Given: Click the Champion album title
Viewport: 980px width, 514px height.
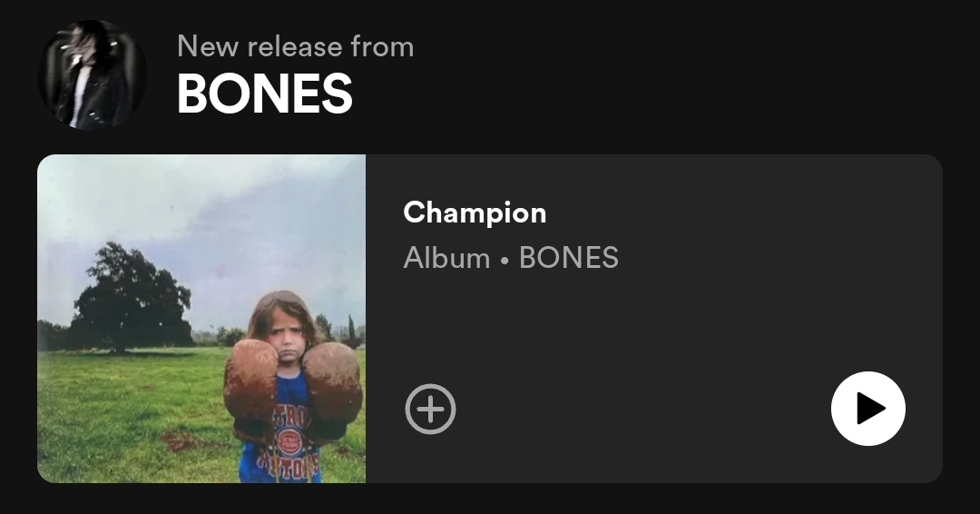Looking at the screenshot, I should point(475,213).
